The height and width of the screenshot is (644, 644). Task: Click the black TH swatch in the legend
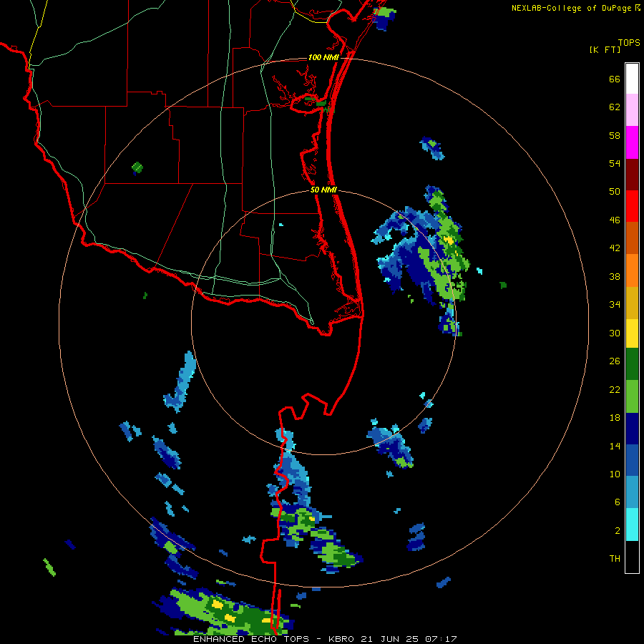point(632,557)
